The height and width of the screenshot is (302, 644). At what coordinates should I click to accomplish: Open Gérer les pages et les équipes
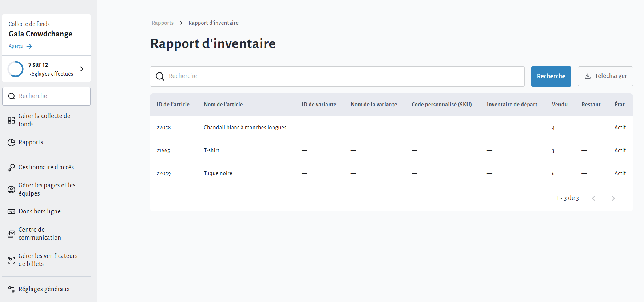tap(46, 189)
